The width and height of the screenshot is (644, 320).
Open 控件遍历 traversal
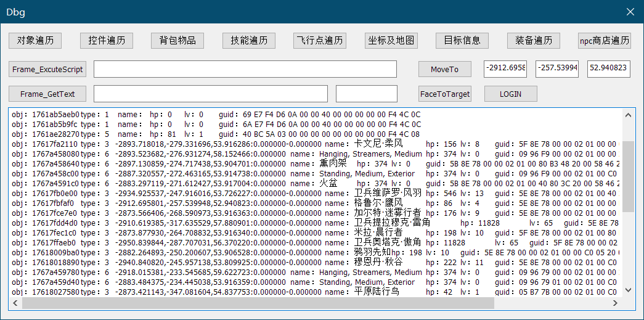click(107, 41)
